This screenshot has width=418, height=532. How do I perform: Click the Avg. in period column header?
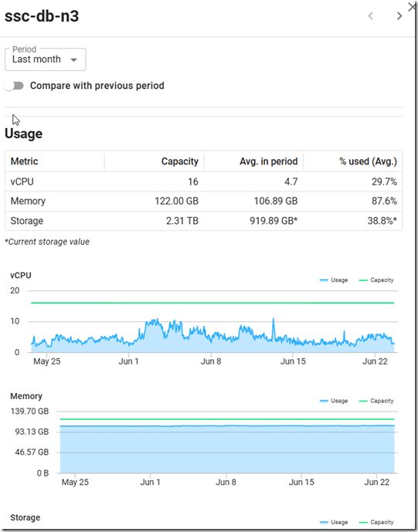coord(269,161)
